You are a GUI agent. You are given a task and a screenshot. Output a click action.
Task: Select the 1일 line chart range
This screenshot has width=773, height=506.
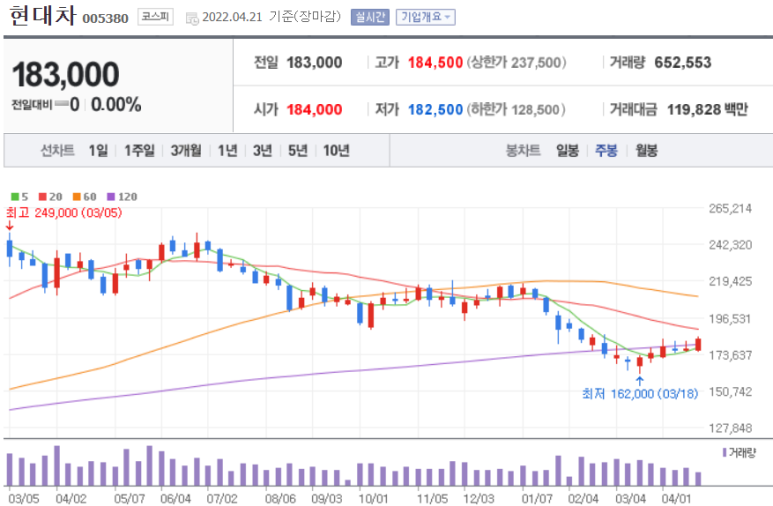pos(98,151)
